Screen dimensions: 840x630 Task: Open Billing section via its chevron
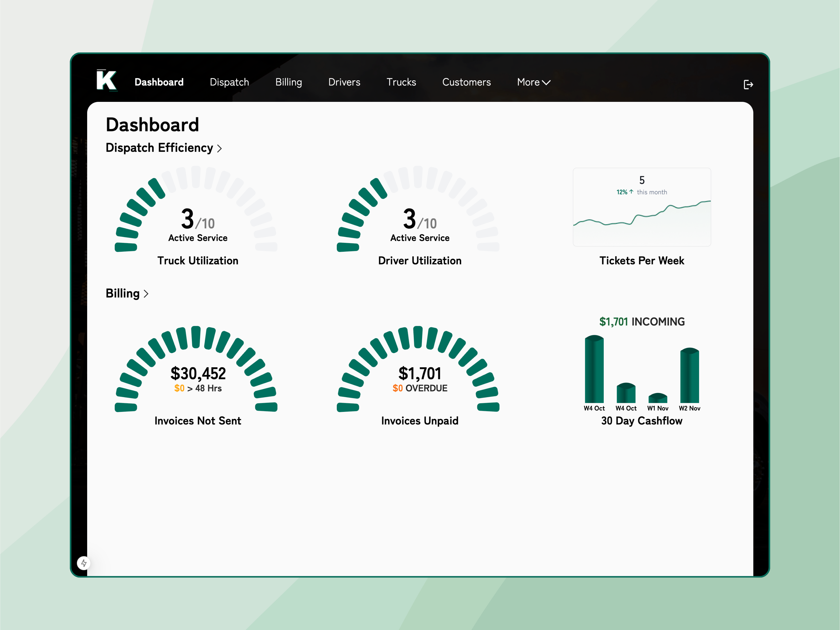click(x=146, y=293)
